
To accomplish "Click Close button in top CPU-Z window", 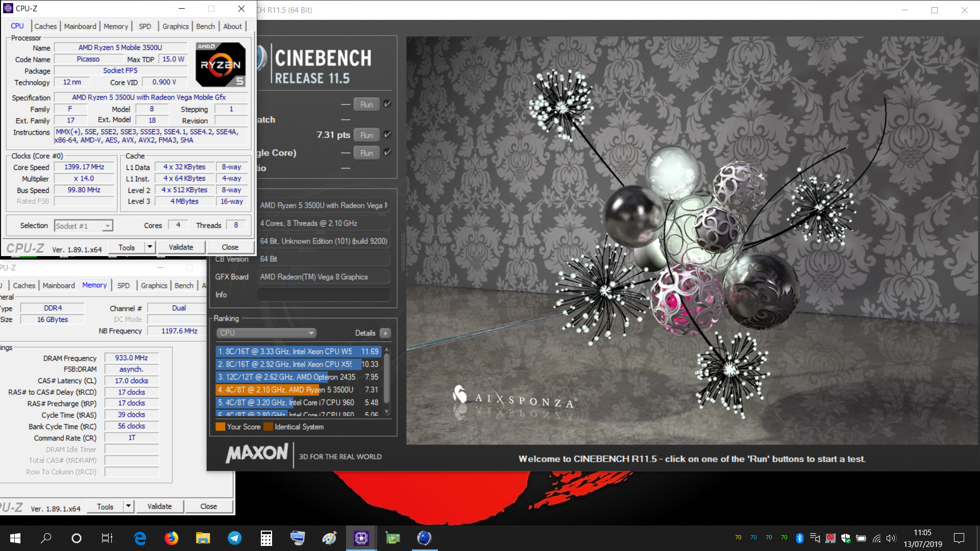I will tap(230, 247).
